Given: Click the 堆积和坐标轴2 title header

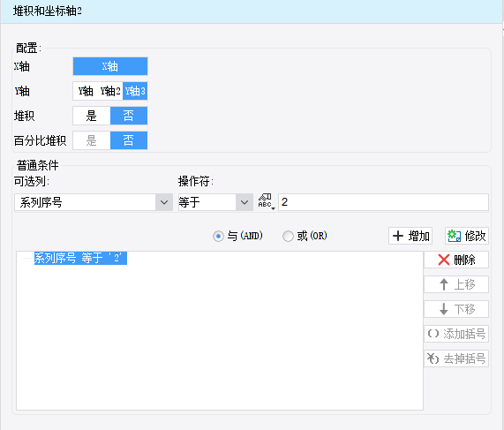Looking at the screenshot, I should click(x=48, y=11).
